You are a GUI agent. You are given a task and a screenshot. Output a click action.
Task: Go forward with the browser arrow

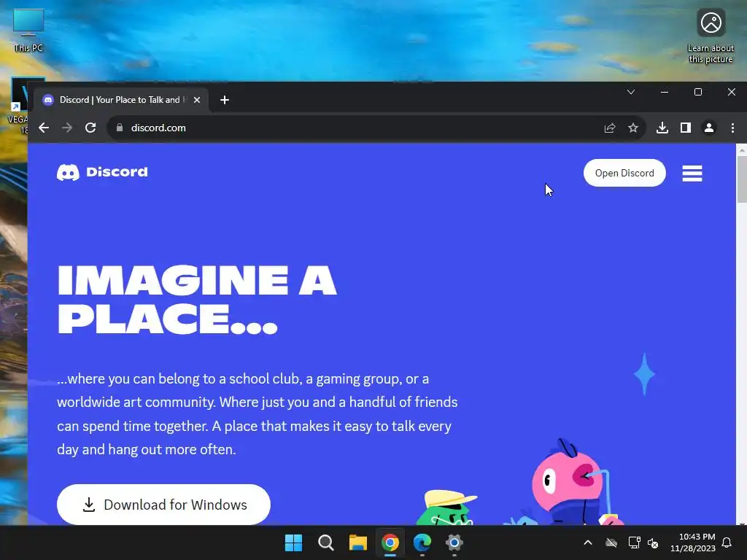[67, 128]
